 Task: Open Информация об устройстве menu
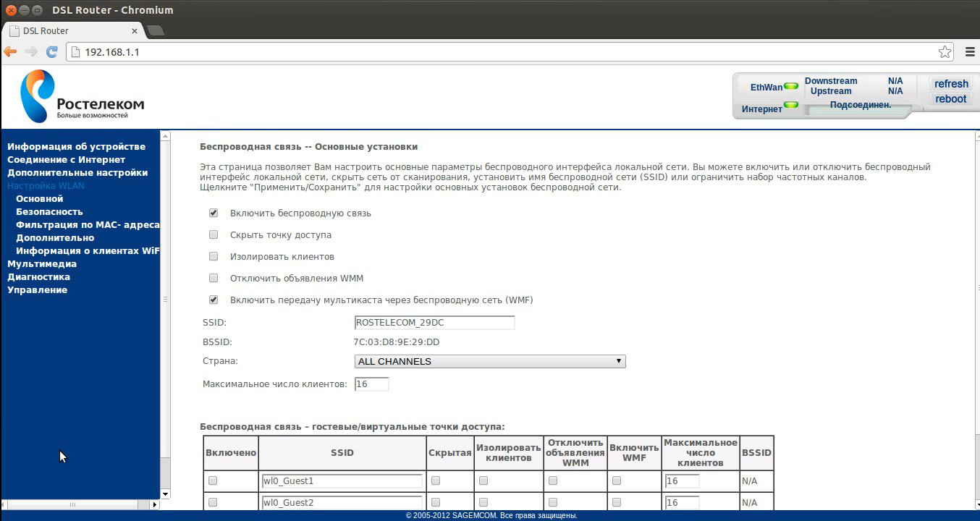76,146
